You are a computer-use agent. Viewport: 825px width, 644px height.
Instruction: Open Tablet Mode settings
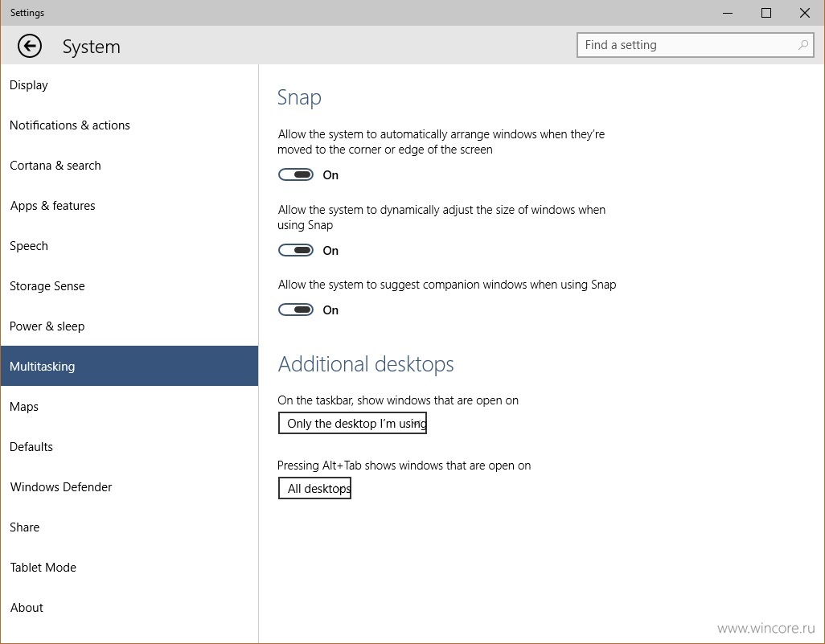[129, 567]
